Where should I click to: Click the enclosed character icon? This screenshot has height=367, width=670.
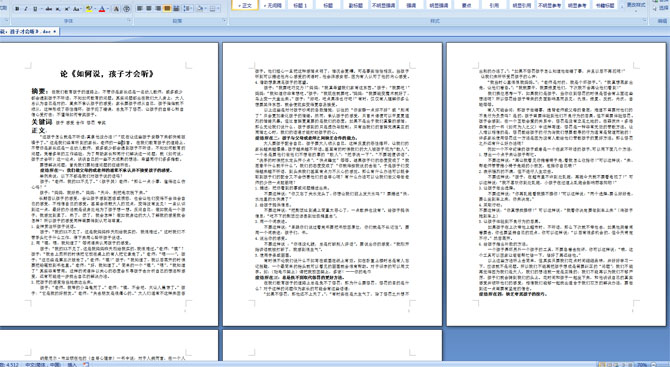click(x=126, y=9)
